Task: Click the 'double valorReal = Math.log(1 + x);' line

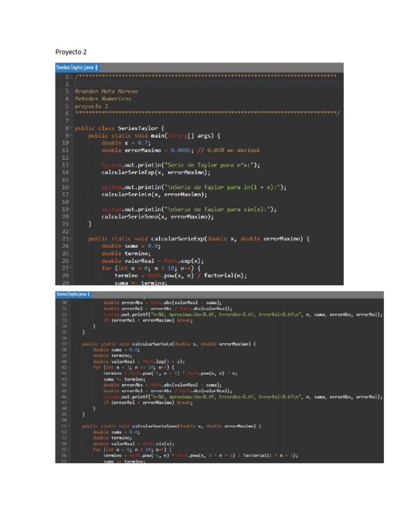Action: point(139,362)
